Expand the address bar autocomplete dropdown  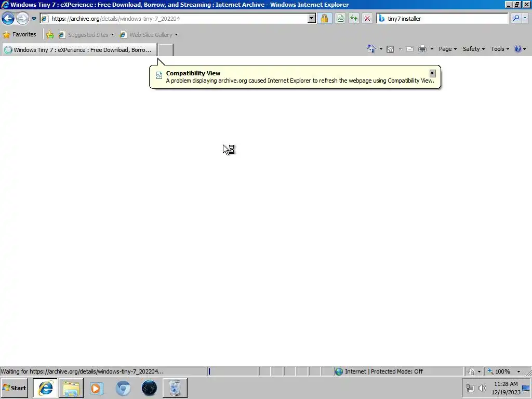(x=312, y=19)
